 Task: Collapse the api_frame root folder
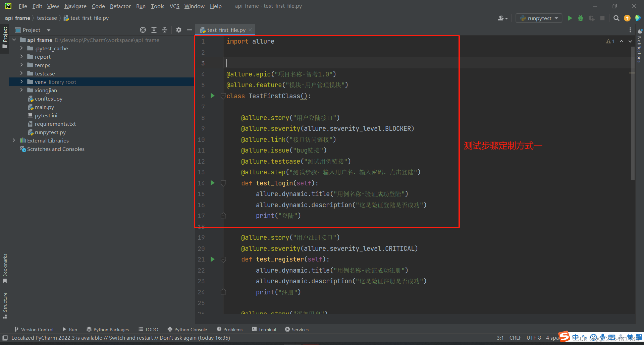14,40
